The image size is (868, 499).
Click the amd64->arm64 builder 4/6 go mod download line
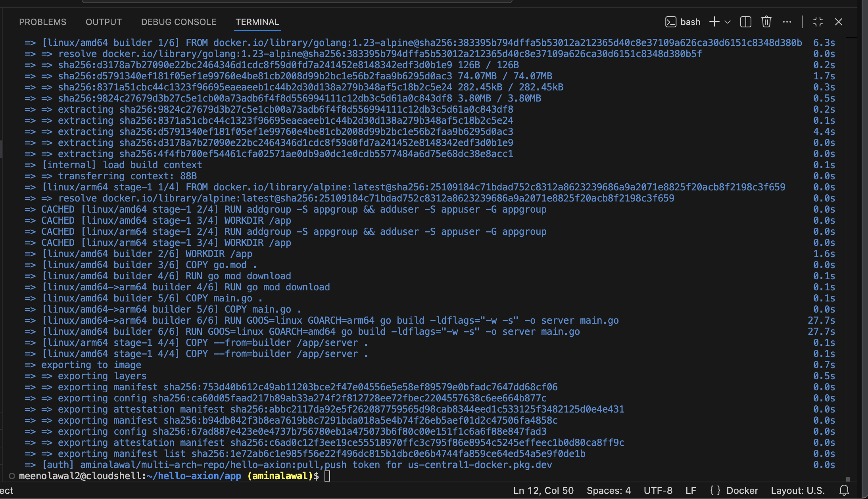[x=177, y=287]
